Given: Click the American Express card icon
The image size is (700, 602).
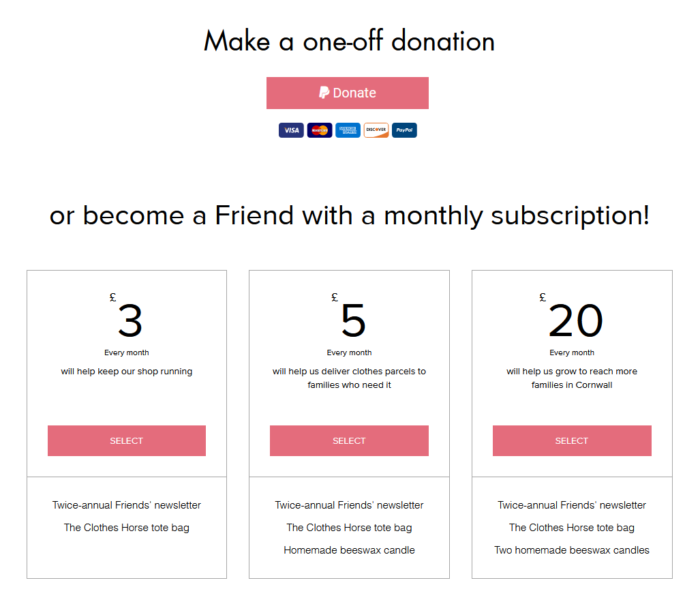Looking at the screenshot, I should click(348, 130).
